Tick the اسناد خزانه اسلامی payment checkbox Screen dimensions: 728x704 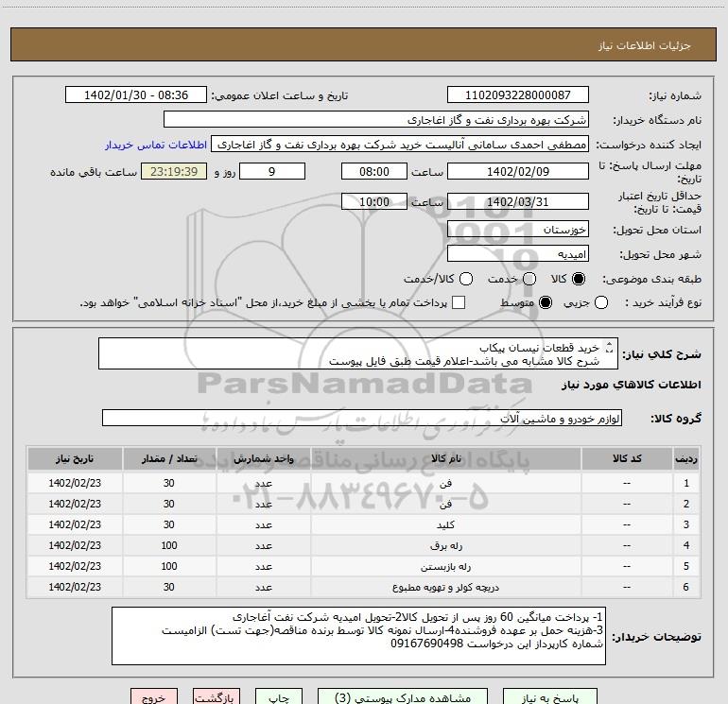click(459, 302)
